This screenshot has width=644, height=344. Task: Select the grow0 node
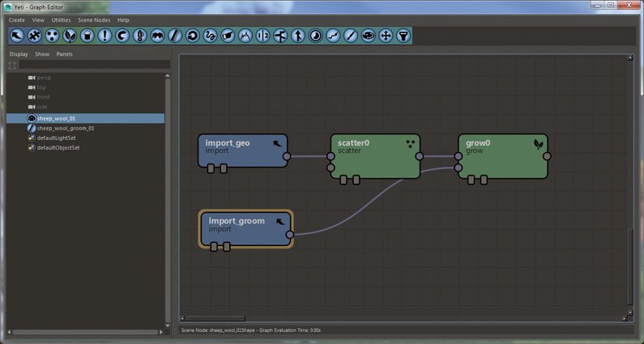[x=503, y=156]
